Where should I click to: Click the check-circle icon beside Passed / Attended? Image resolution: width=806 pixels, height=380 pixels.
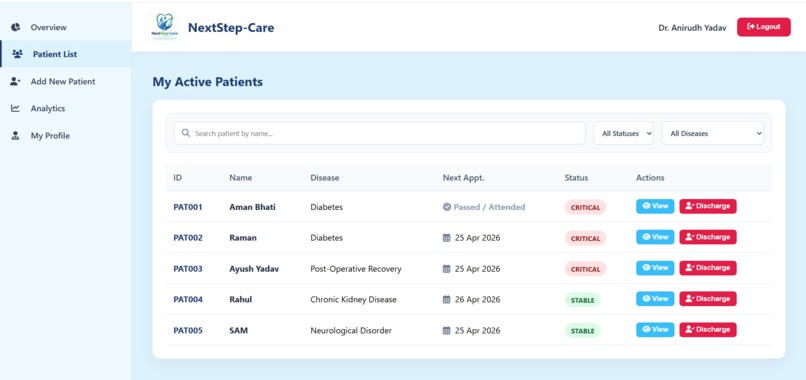click(447, 207)
